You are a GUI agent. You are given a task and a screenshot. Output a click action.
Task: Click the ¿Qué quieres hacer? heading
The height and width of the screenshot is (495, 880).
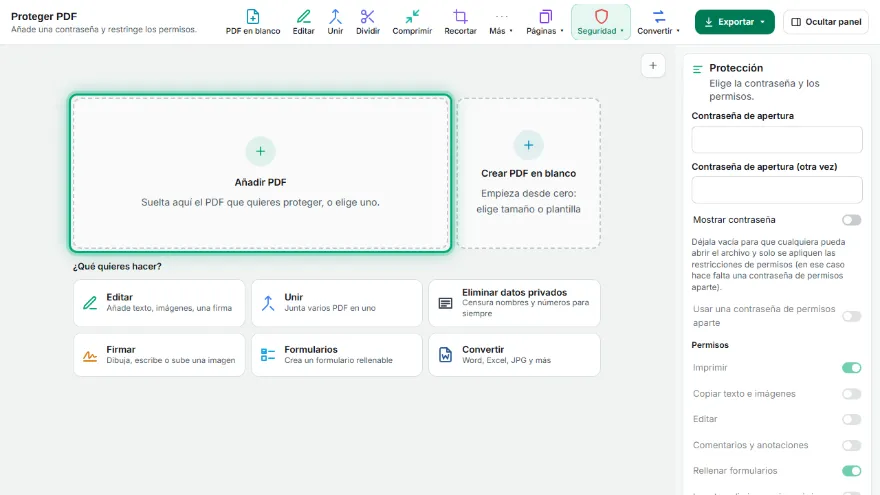117,267
